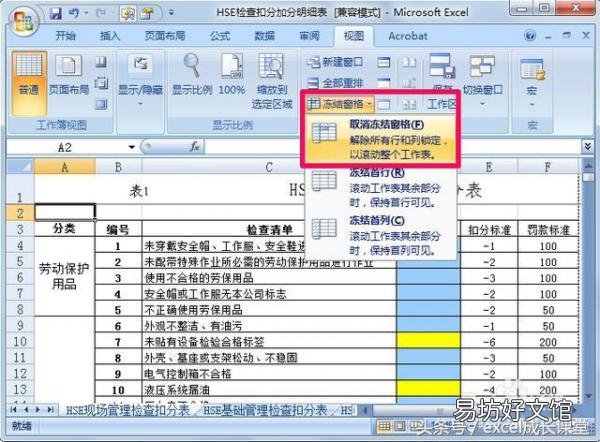Image resolution: width=600 pixels, height=442 pixels.
Task: Go to first sheet navigation arrow
Action: (14, 410)
